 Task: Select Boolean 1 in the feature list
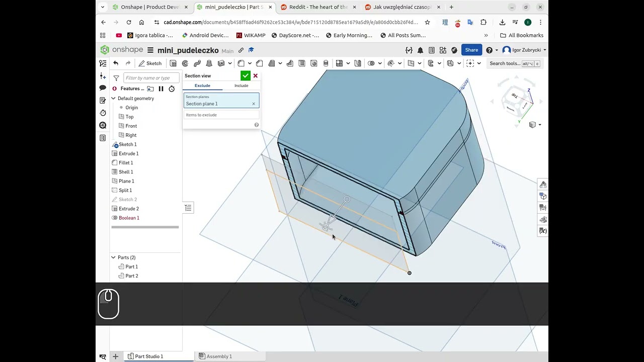(x=129, y=218)
